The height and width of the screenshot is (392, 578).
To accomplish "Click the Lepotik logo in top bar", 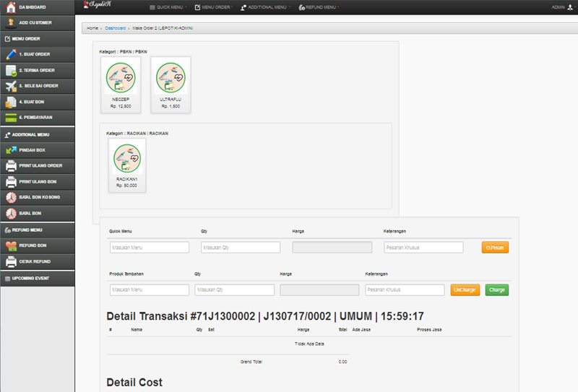I will 97,5.
